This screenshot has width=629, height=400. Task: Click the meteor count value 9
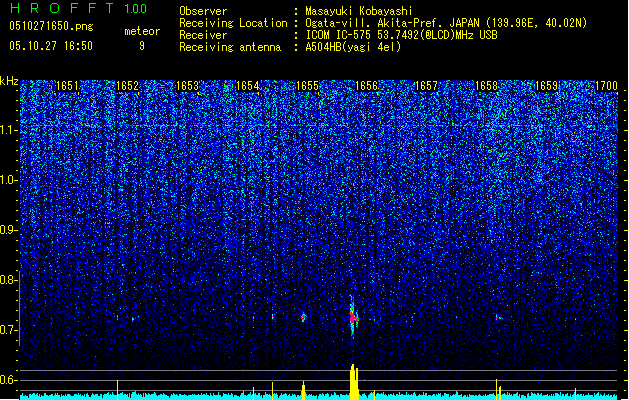[142, 46]
